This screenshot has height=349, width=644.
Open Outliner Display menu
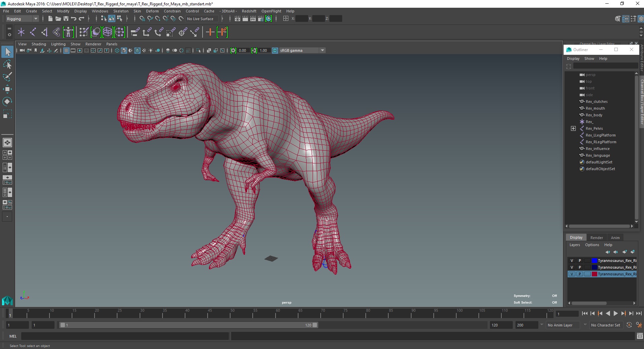point(573,59)
